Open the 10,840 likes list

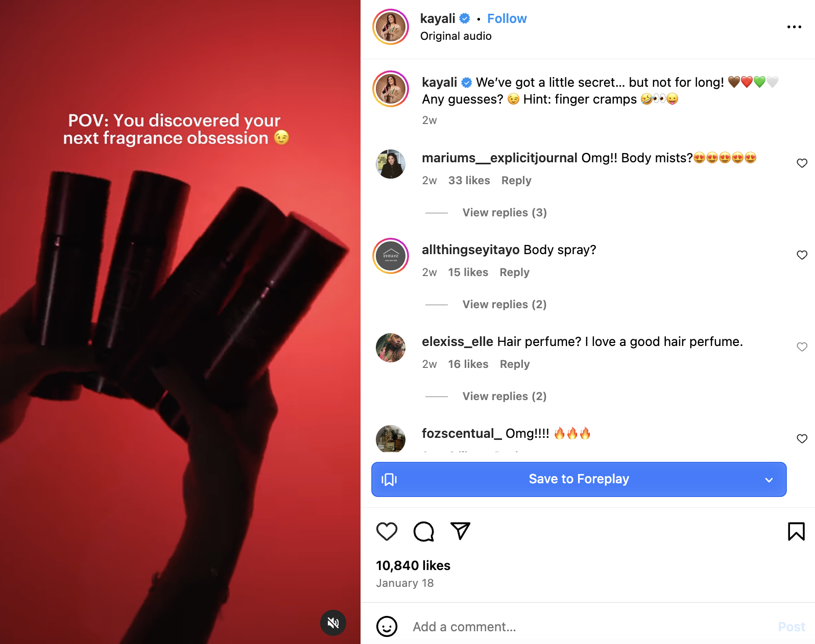tap(413, 565)
